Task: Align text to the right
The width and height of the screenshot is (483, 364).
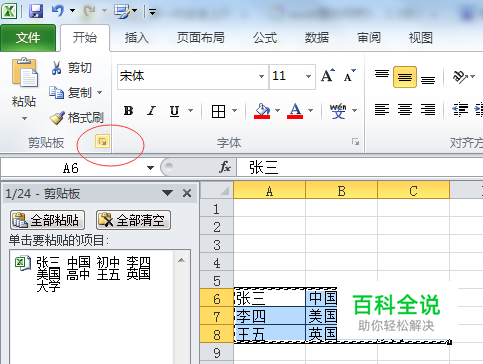Action: [x=428, y=110]
